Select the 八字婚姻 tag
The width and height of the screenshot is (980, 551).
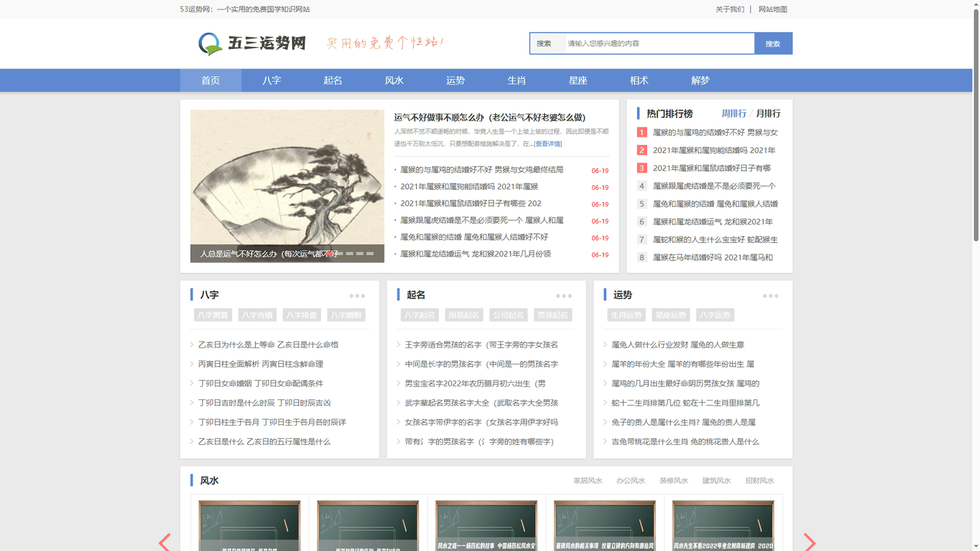tap(346, 315)
